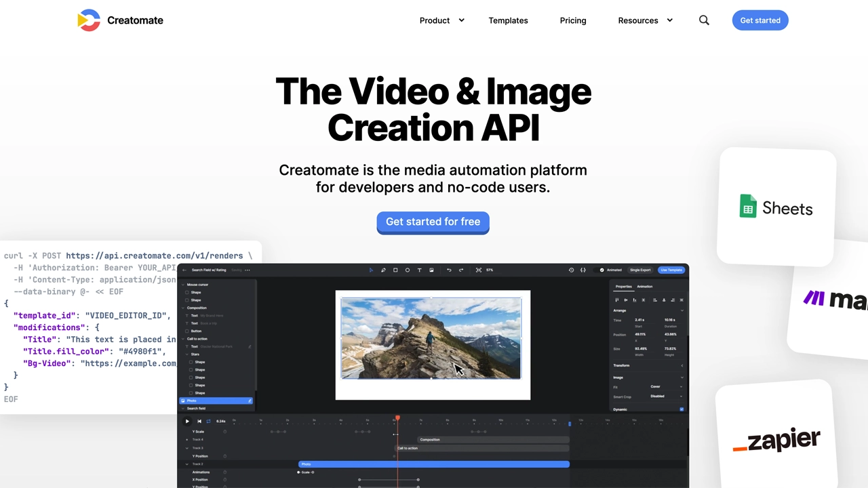This screenshot has width=868, height=488.
Task: Click the fit-to-screen zoom icon
Action: click(479, 270)
